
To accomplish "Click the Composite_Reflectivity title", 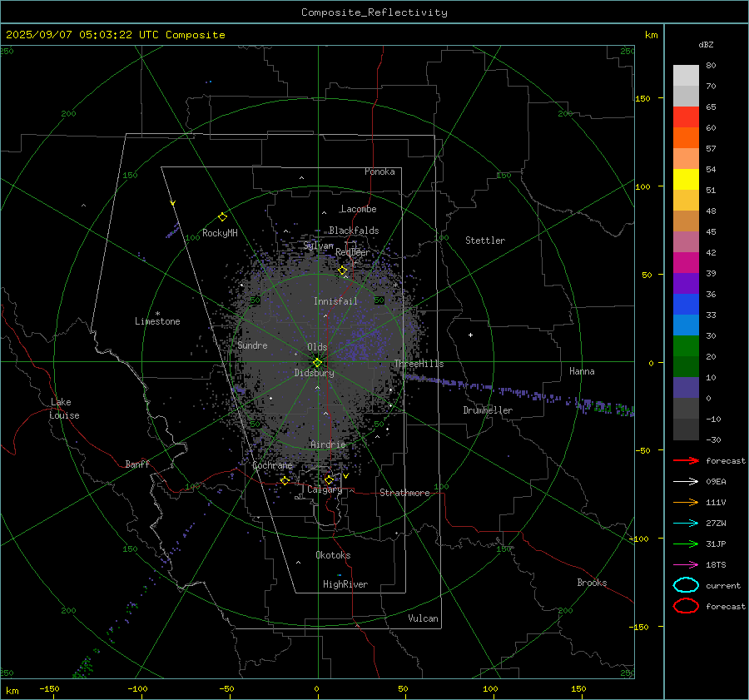I will (x=374, y=12).
